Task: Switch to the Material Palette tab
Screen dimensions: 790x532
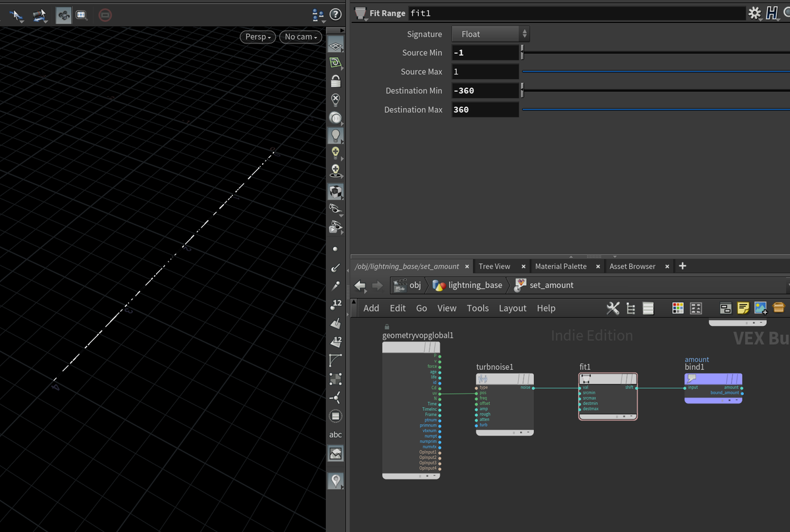Action: pos(561,266)
